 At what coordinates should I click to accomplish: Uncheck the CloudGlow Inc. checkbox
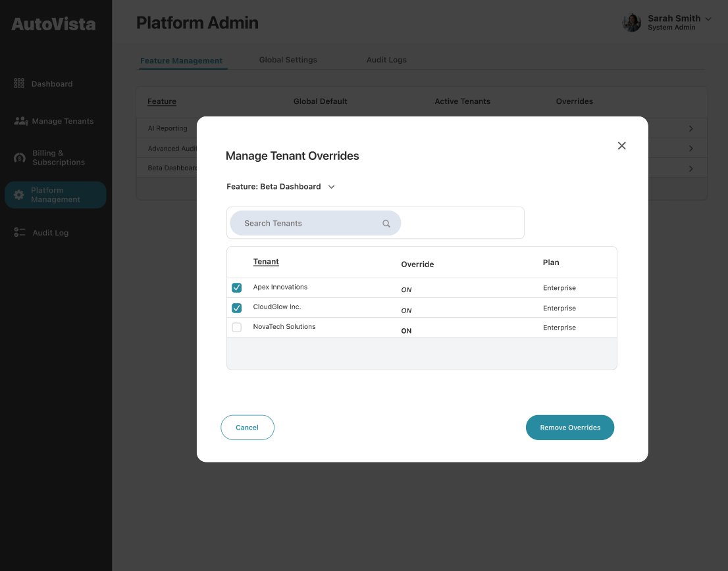237,308
